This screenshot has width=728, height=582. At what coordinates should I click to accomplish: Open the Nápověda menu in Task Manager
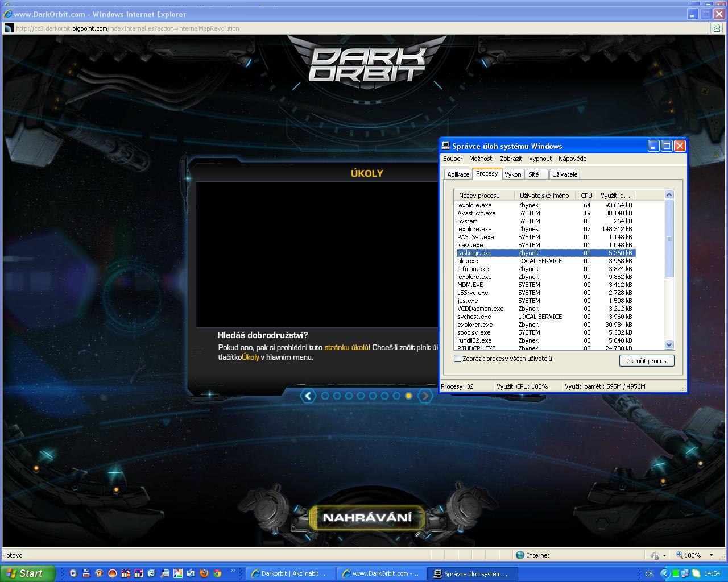[572, 159]
